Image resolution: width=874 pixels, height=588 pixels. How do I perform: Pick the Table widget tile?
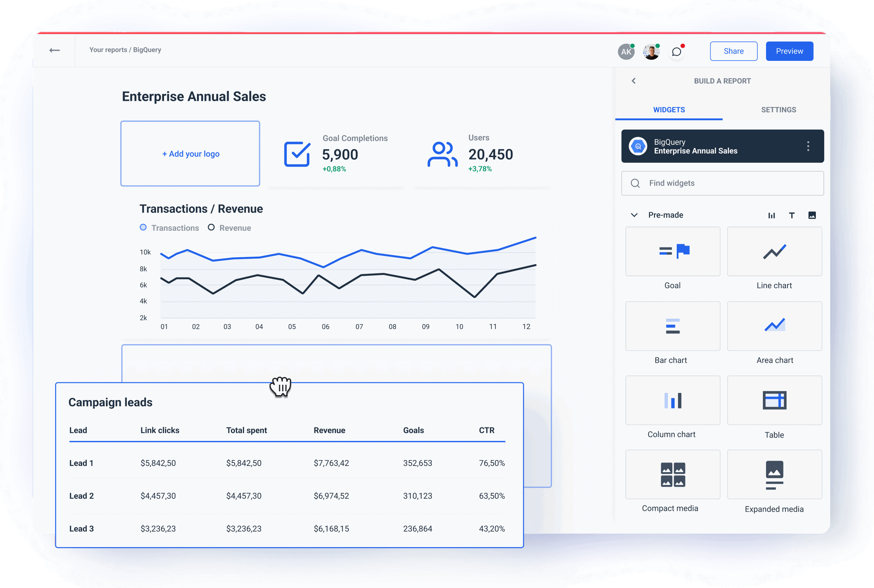774,400
